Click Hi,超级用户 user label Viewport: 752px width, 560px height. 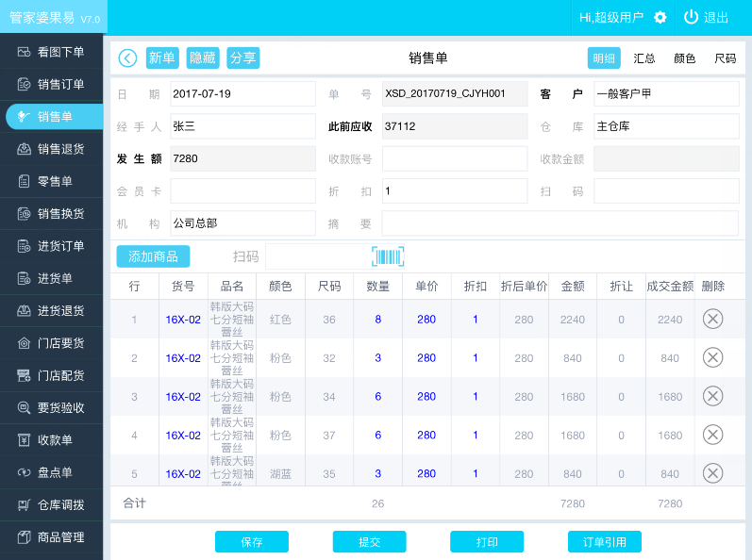tap(611, 18)
